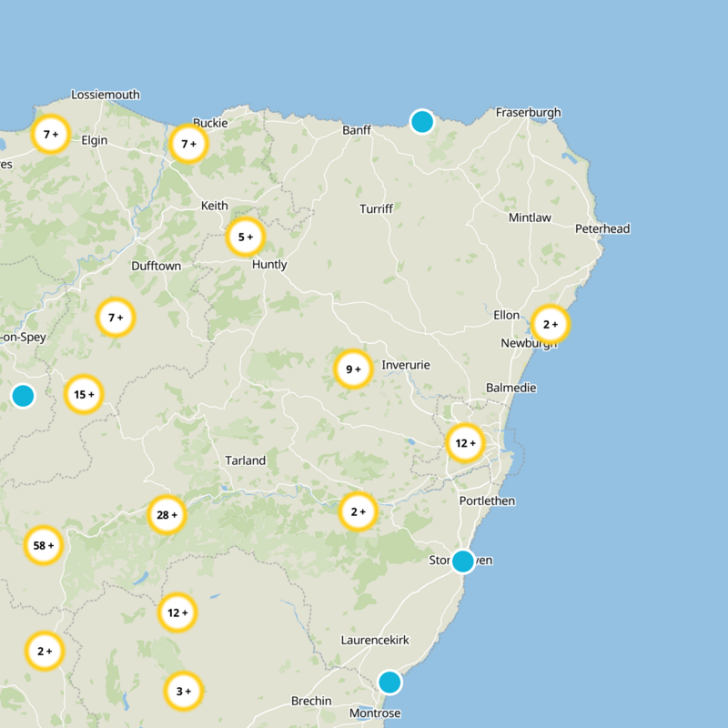
Task: Open the 2+ cluster below the 58+ cluster
Action: pos(45,651)
